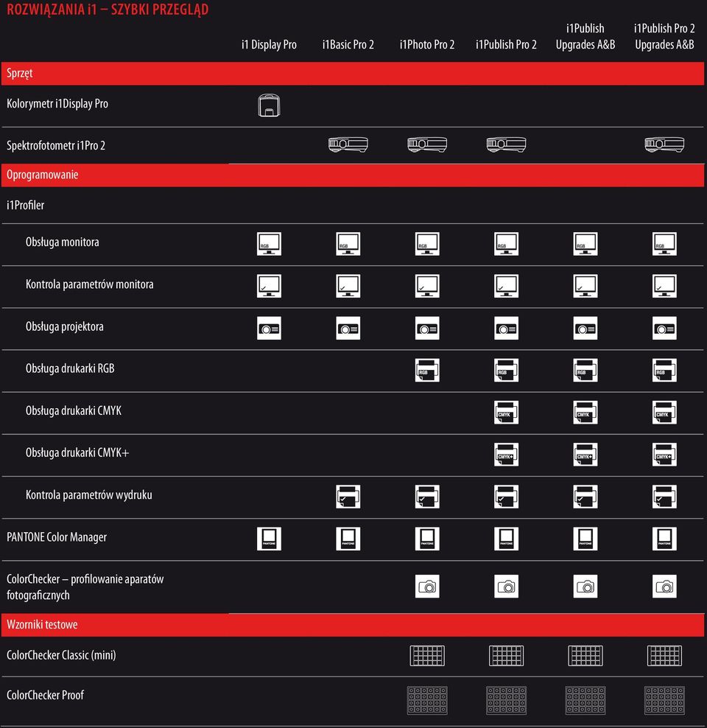Image resolution: width=707 pixels, height=728 pixels.
Task: Click Kontrola parametrów monitora icon for i1Publish Pro 2 Upgrades
Action: pos(664,286)
